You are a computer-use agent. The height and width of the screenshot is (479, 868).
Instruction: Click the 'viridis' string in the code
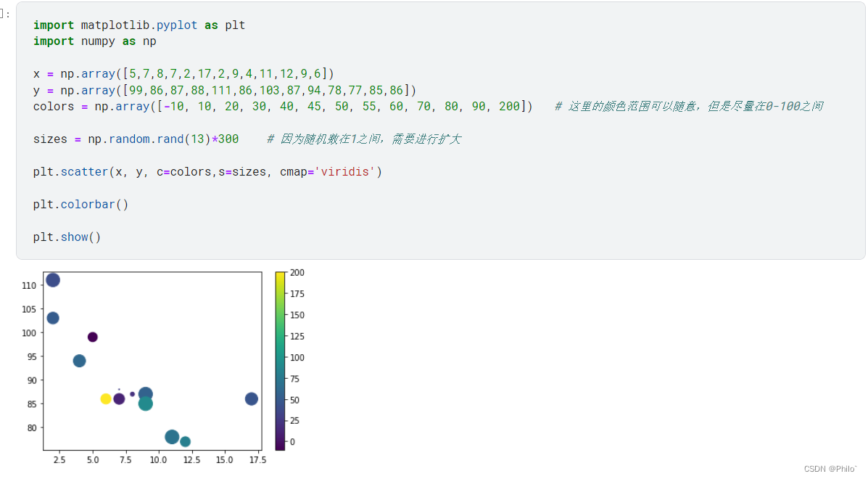click(x=345, y=172)
